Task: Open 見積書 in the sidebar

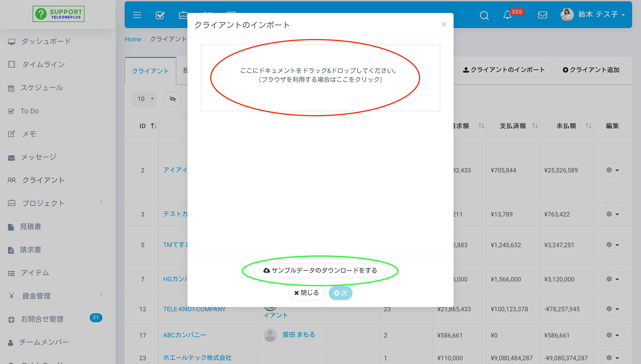Action: point(30,226)
